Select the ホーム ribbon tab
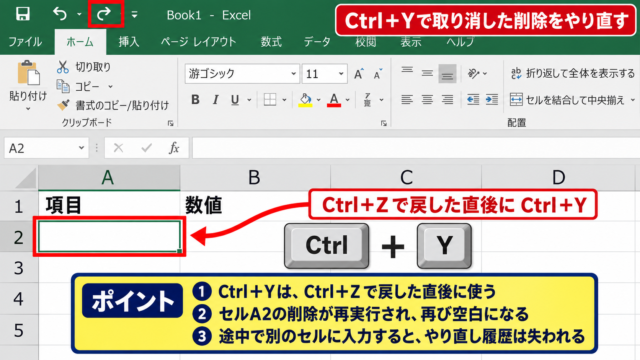The image size is (640, 360). click(x=80, y=42)
